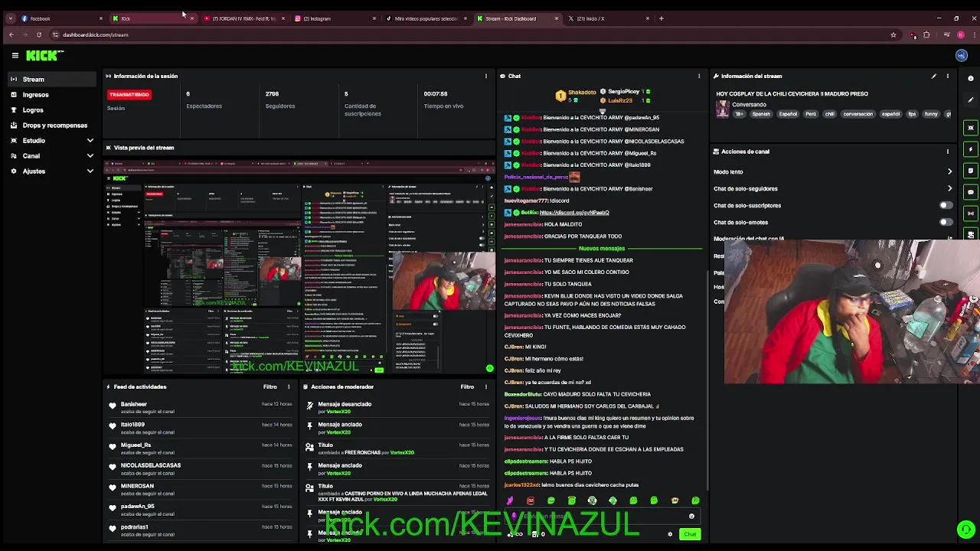Image resolution: width=980 pixels, height=551 pixels.
Task: Click the note icon in right sidebar
Action: click(x=971, y=171)
